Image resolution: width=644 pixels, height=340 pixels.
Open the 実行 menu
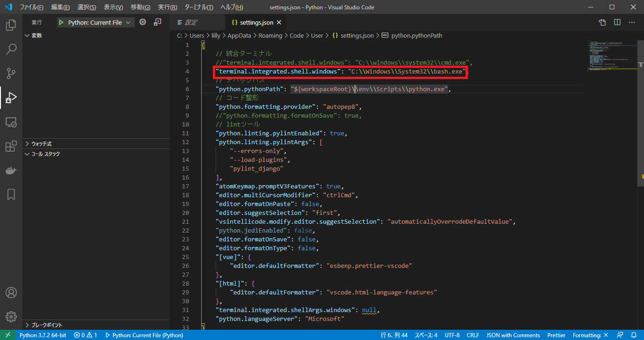pyautogui.click(x=167, y=7)
